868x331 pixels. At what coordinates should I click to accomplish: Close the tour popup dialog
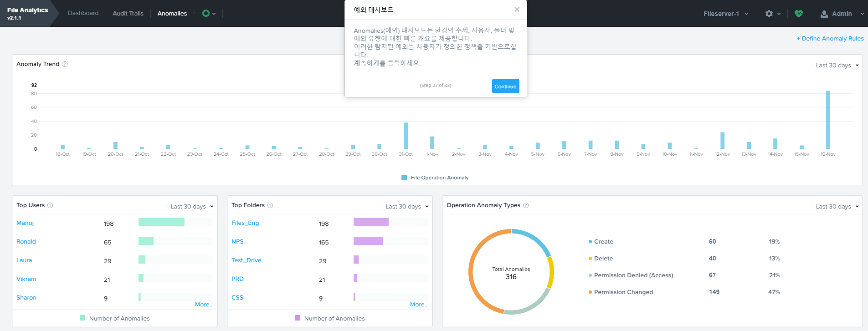[x=517, y=10]
